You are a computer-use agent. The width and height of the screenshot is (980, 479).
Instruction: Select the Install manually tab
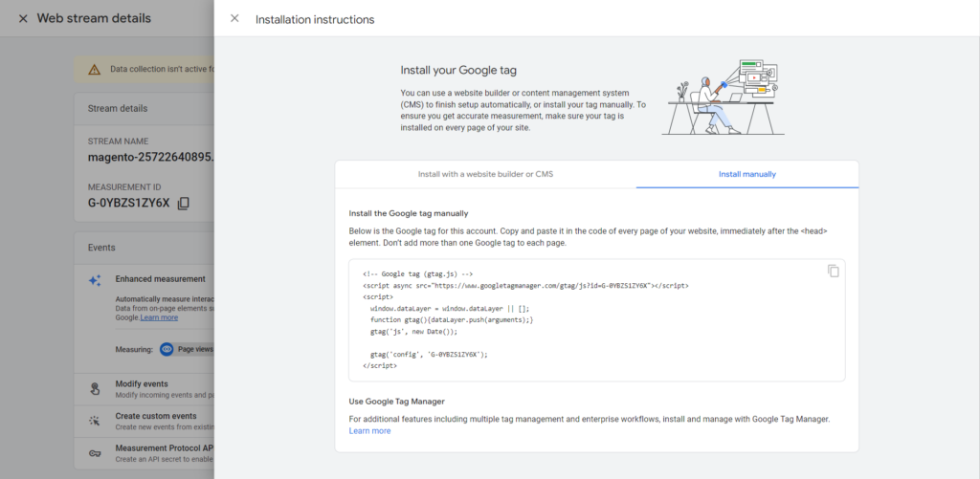coord(747,174)
